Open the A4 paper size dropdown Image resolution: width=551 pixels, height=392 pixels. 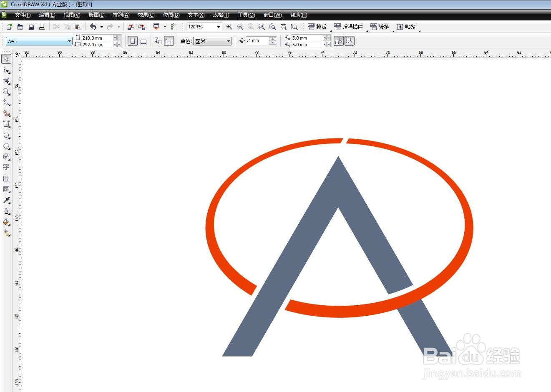pyautogui.click(x=69, y=41)
